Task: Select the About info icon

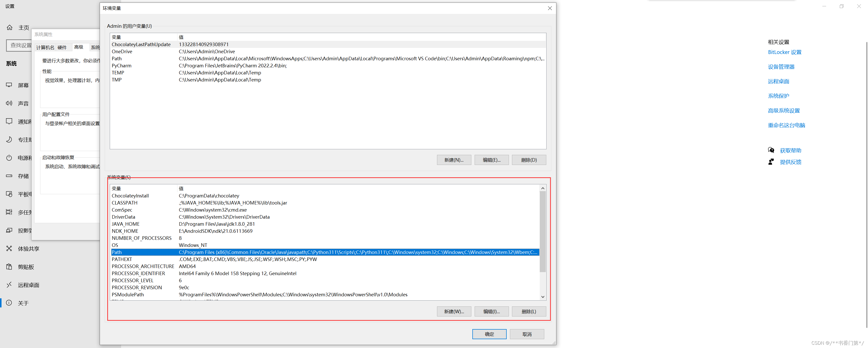Action: 9,303
